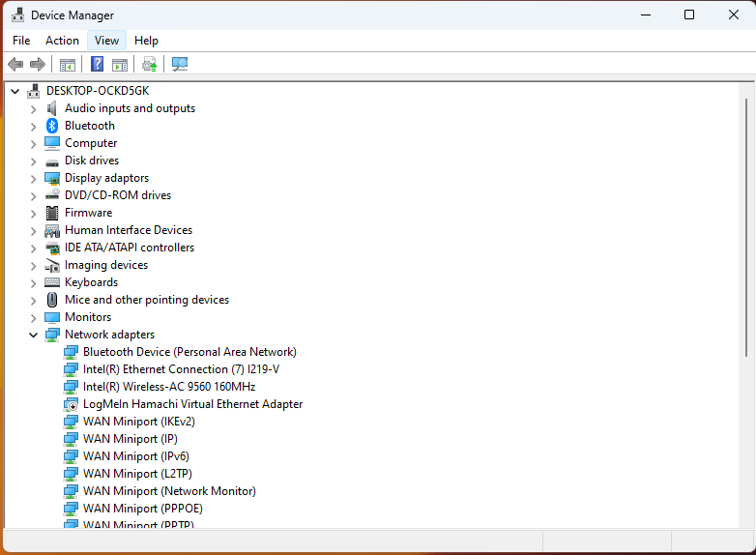Click the Back arrow toolbar icon
The image size is (756, 555).
click(15, 64)
